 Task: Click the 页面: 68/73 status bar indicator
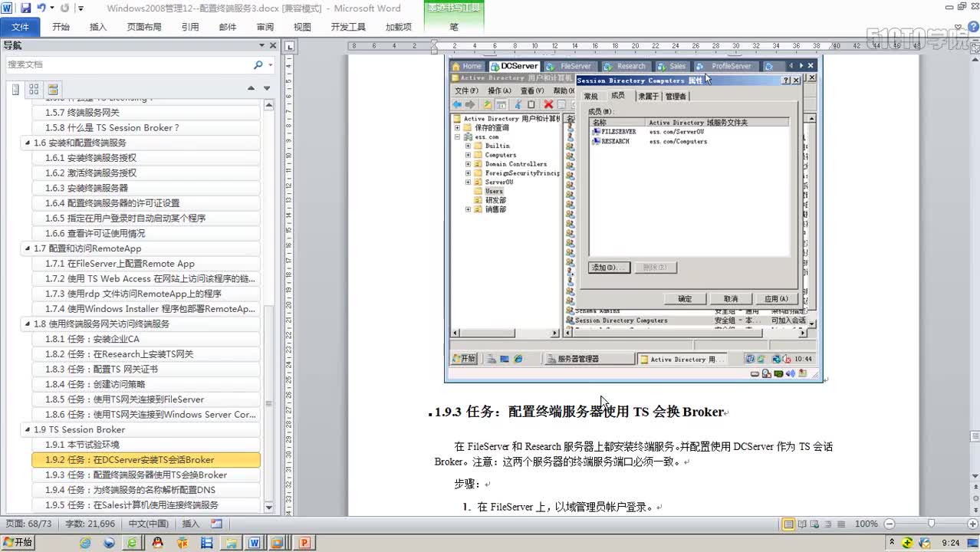(28, 524)
